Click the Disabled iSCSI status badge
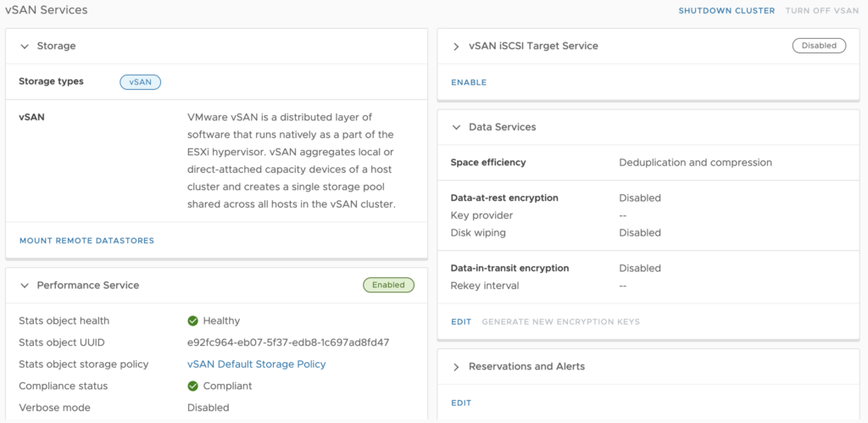This screenshot has height=423, width=868. point(820,46)
